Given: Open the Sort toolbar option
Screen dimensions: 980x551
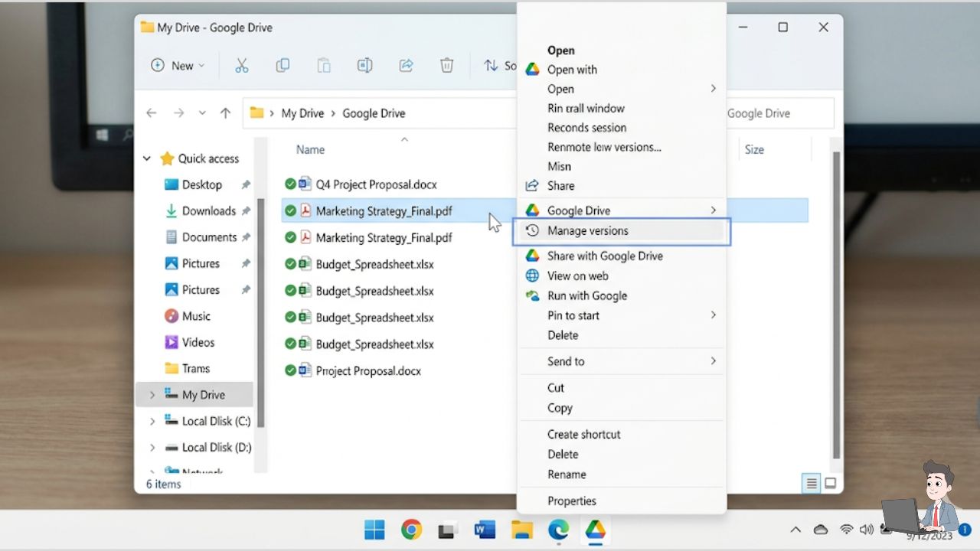Looking at the screenshot, I should [x=500, y=66].
